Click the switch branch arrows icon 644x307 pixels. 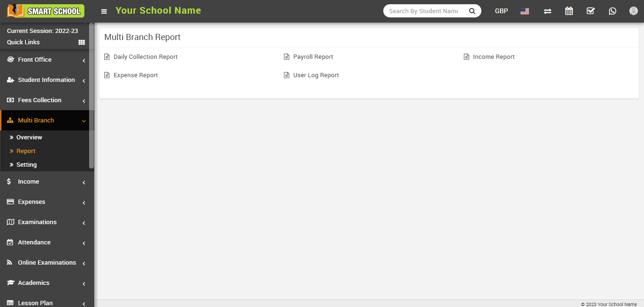click(547, 11)
